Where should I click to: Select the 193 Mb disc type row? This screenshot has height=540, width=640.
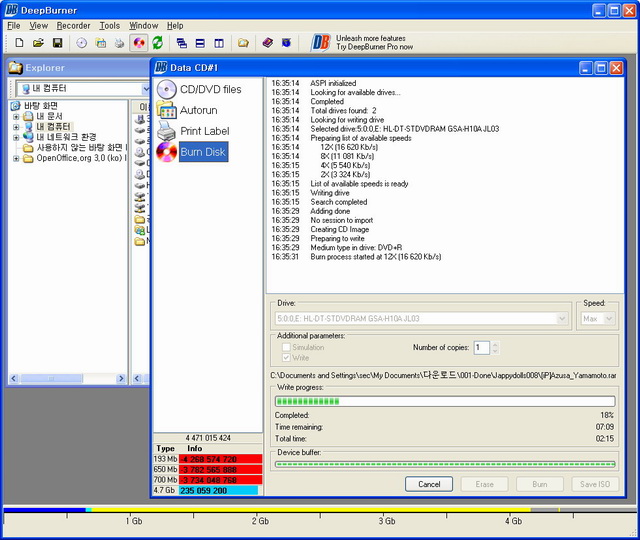pyautogui.click(x=207, y=459)
